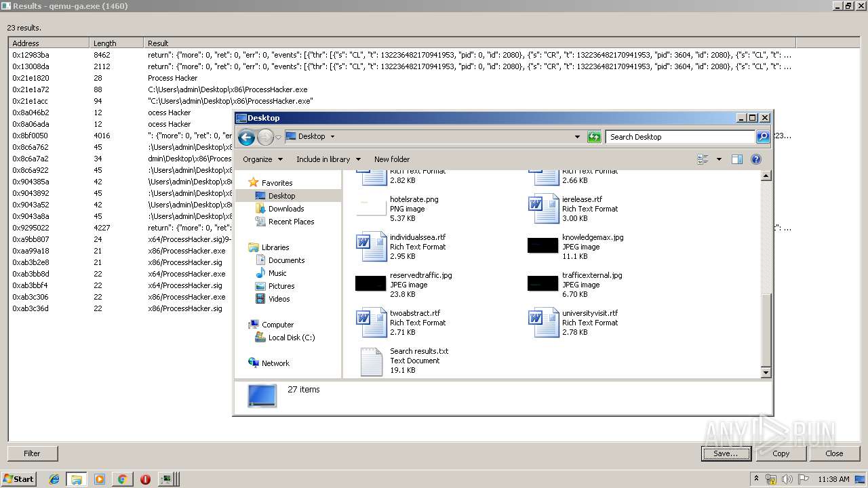Select the trafficexternal.jpg thumbnail
Screen dimensions: 868x488
(542, 283)
